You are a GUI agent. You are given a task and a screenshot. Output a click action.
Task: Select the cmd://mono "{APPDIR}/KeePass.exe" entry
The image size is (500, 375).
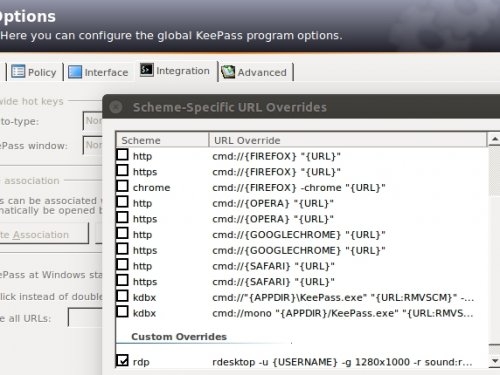point(343,313)
